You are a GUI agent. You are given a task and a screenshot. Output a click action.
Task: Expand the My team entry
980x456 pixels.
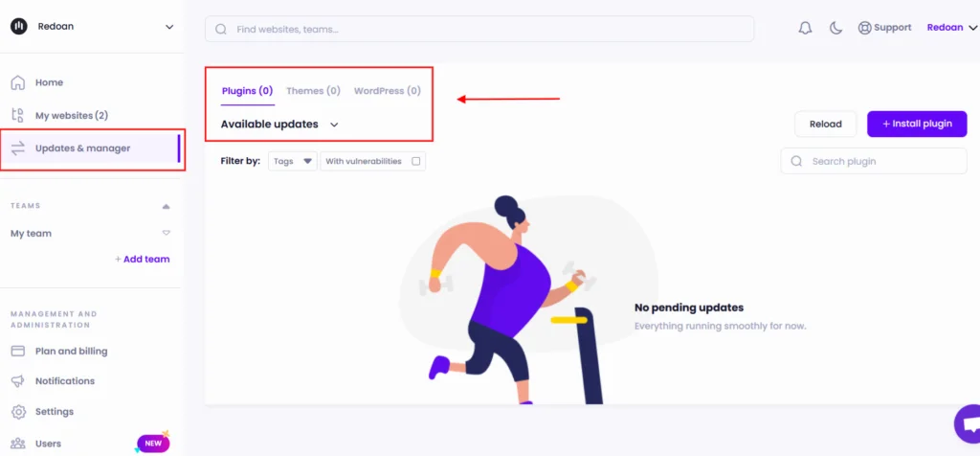[x=167, y=233]
